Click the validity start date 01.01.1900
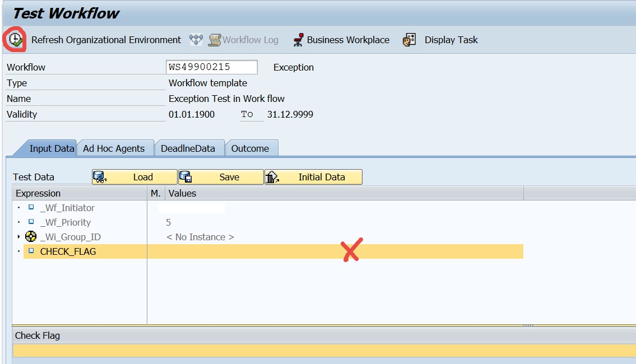This screenshot has width=636, height=364. click(192, 114)
